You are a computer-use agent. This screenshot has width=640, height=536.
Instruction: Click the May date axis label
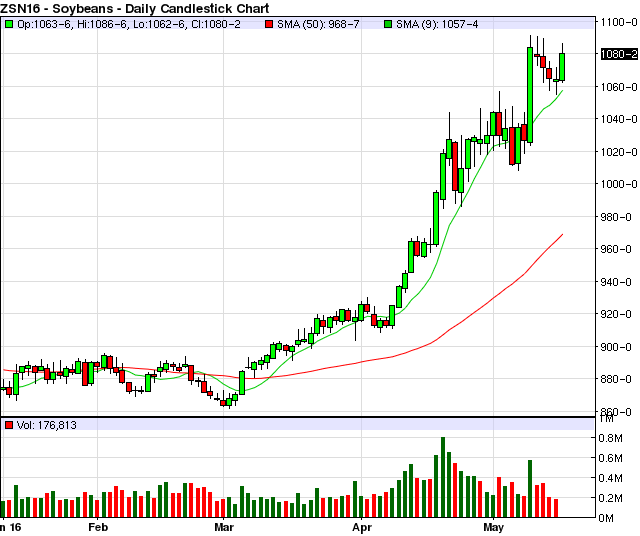click(493, 527)
